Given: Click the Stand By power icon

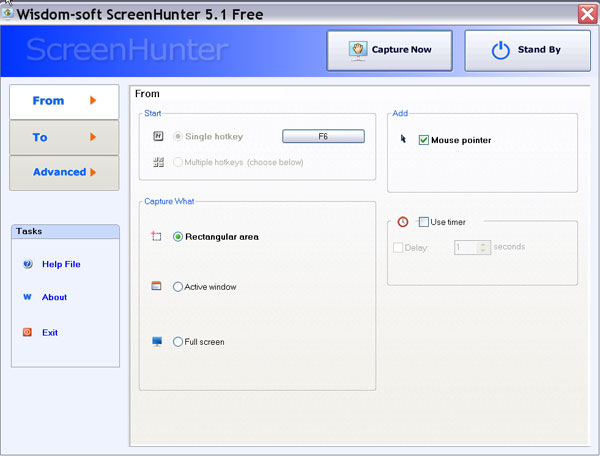Looking at the screenshot, I should 501,50.
